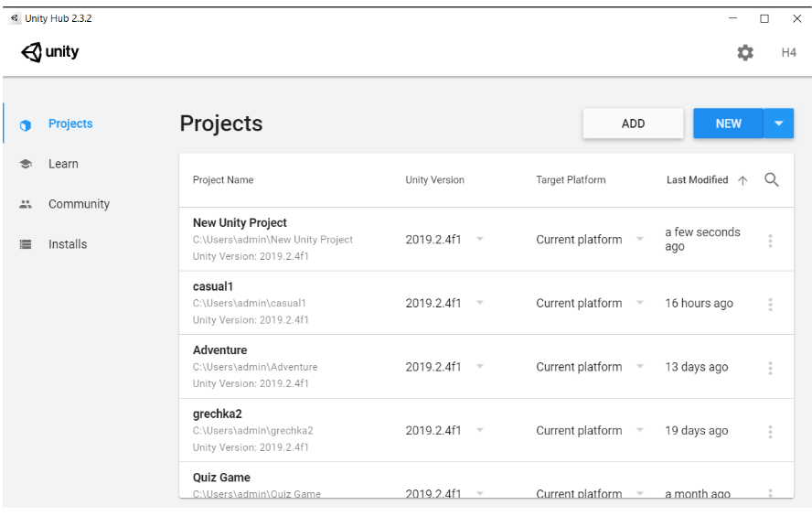The width and height of the screenshot is (812, 516).
Task: Expand Unity version dropdown for Adventure
Action: tap(480, 366)
